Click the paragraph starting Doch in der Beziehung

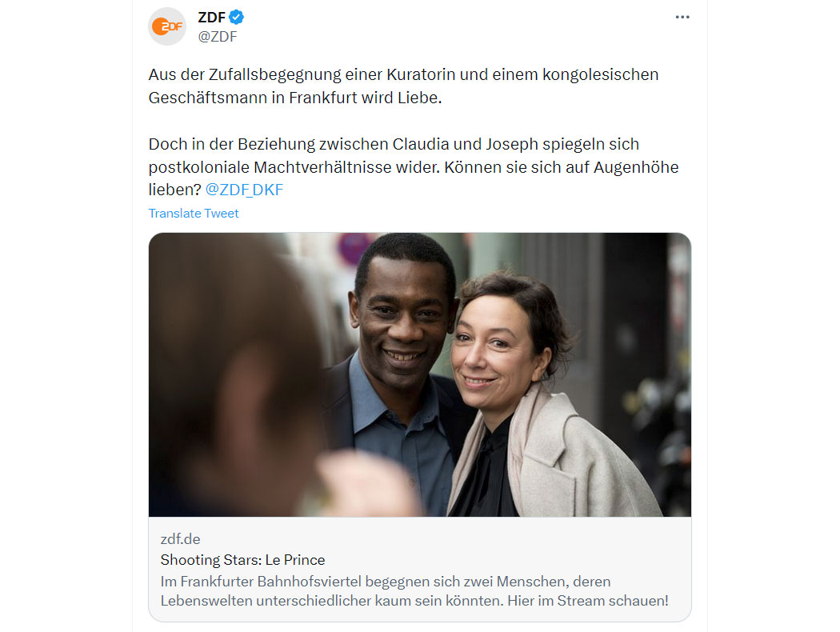coord(414,166)
